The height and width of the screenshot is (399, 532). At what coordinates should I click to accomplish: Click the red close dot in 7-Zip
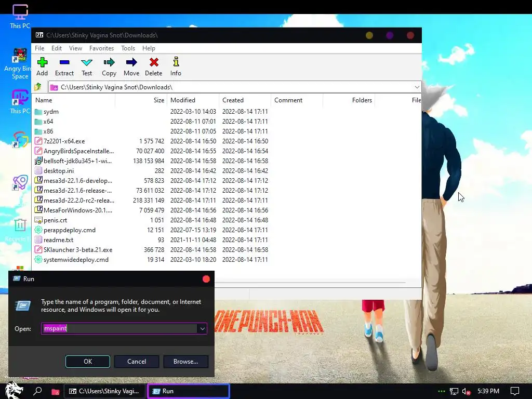click(x=410, y=35)
